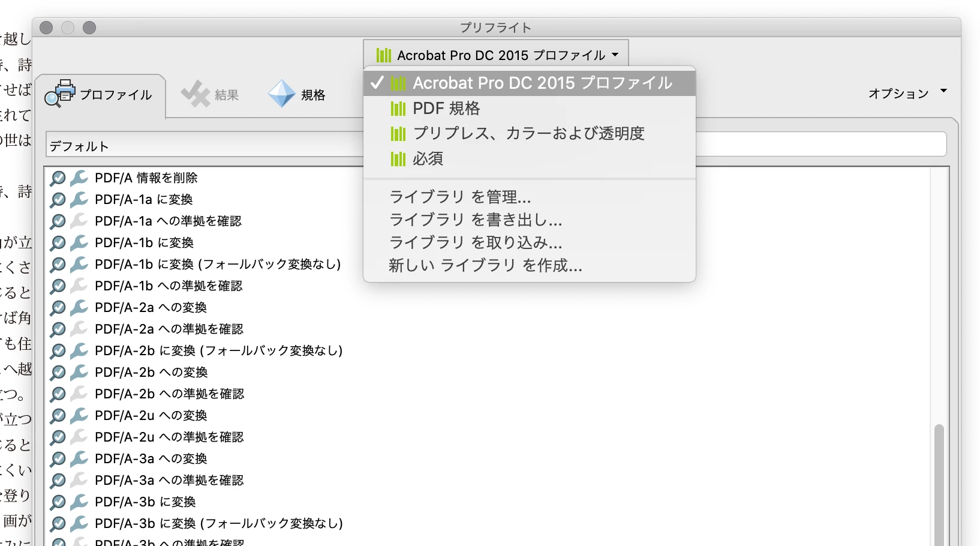Switch to the プロファイル tab
This screenshot has width=980, height=546.
(100, 95)
